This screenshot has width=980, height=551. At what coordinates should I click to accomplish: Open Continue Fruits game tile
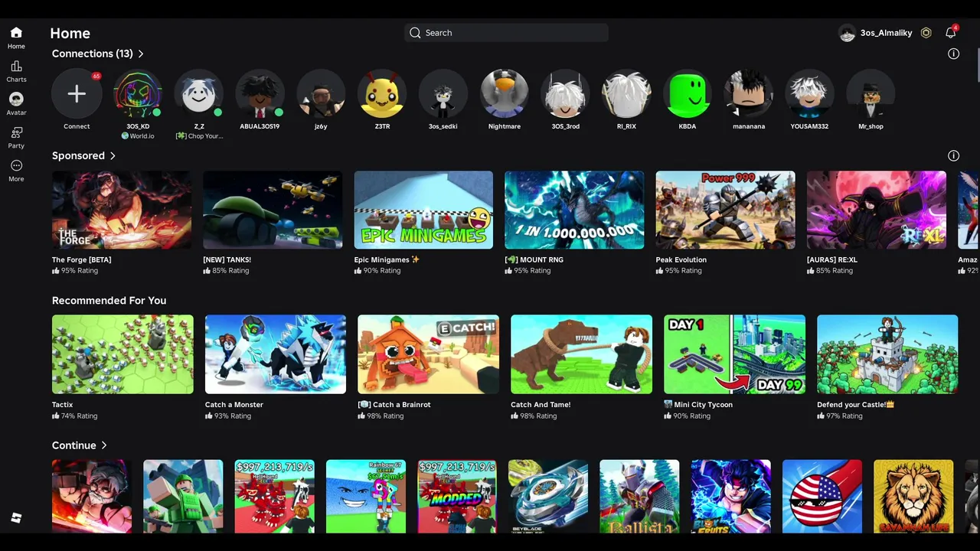(730, 496)
